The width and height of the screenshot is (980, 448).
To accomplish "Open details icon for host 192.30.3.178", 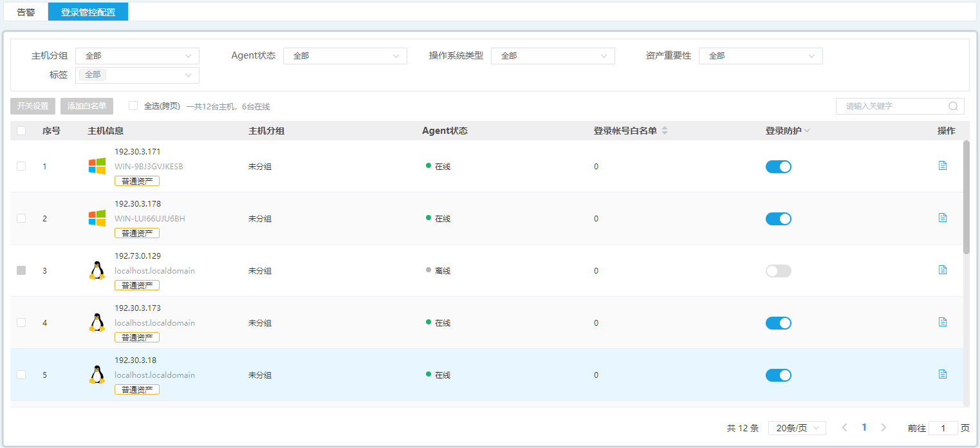I will coord(943,218).
